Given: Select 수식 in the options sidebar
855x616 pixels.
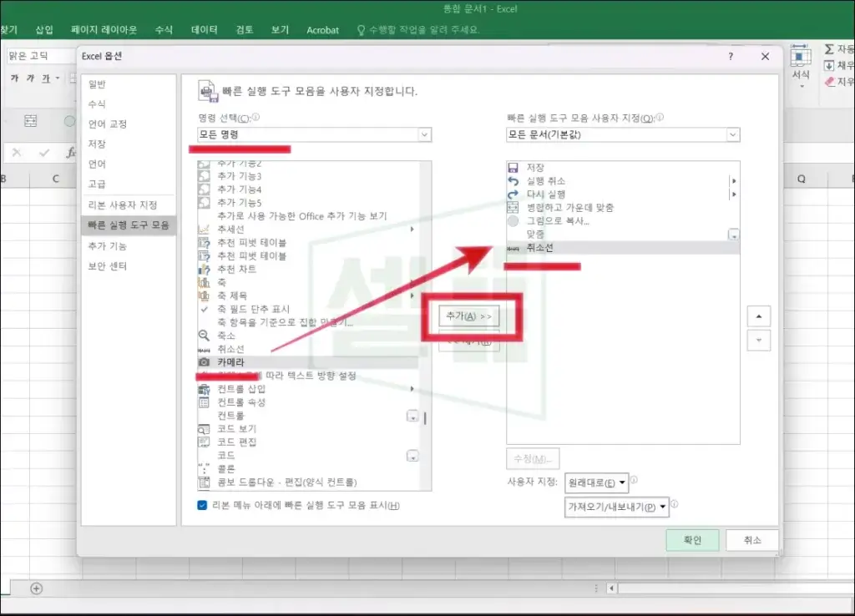Looking at the screenshot, I should (x=97, y=104).
